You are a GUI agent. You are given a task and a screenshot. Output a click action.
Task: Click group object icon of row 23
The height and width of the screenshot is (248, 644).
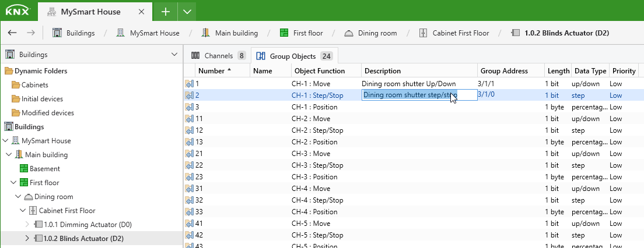(189, 176)
